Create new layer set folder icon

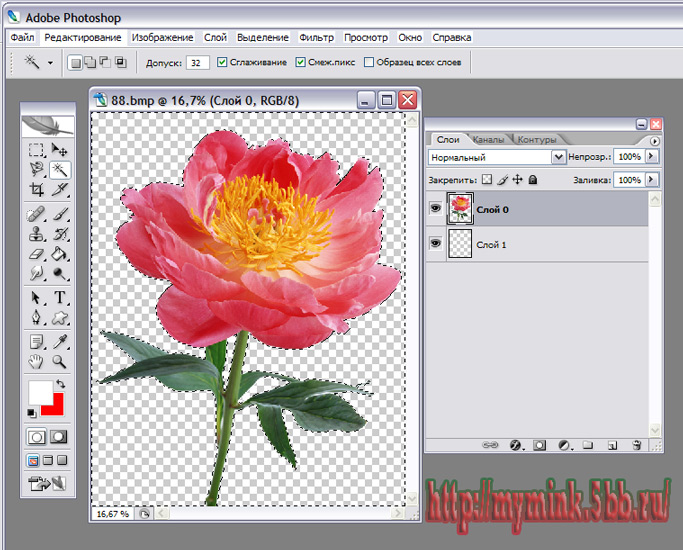pyautogui.click(x=588, y=445)
